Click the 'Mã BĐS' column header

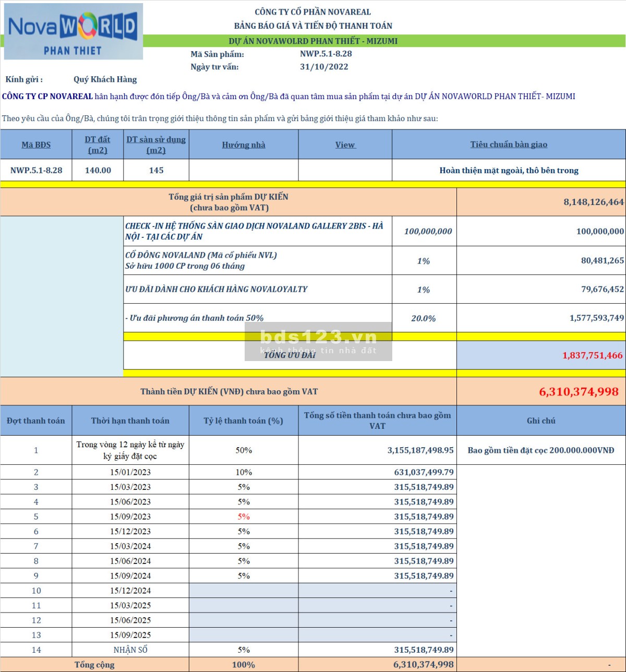coord(36,145)
